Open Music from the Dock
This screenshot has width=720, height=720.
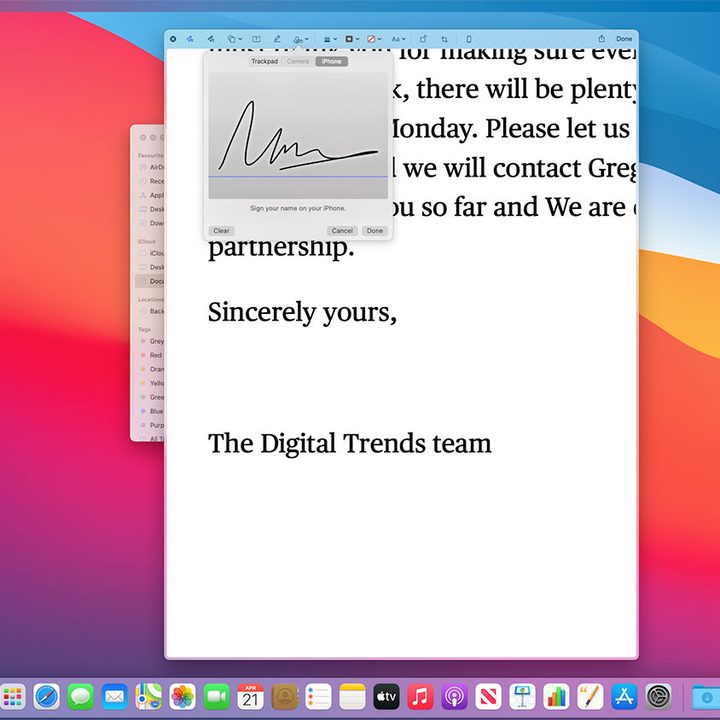tap(420, 697)
